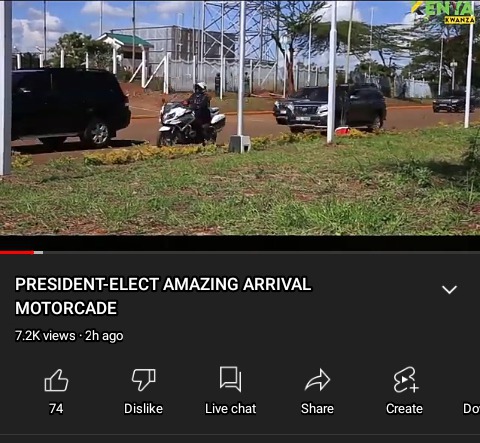Seek to the middle of progress bar
The width and height of the screenshot is (480, 443).
[240, 253]
